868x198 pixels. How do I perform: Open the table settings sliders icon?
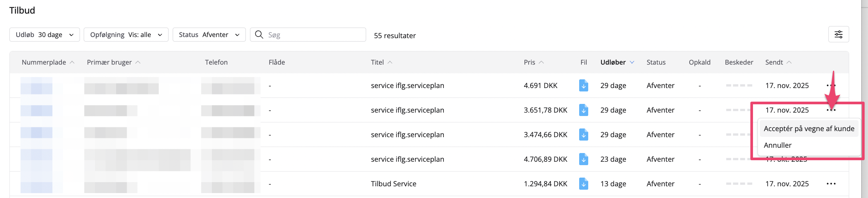tap(838, 34)
